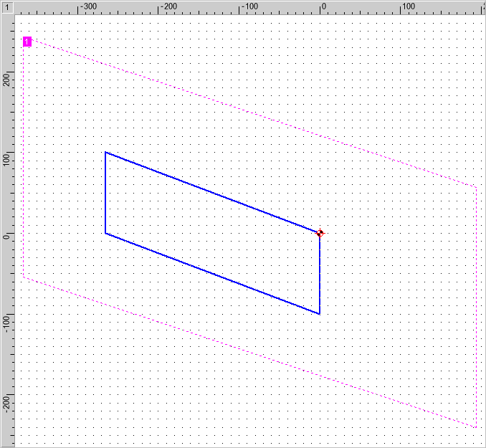Select the top-left corner of the blue parallelogram
The image size is (486, 448).
coord(105,152)
